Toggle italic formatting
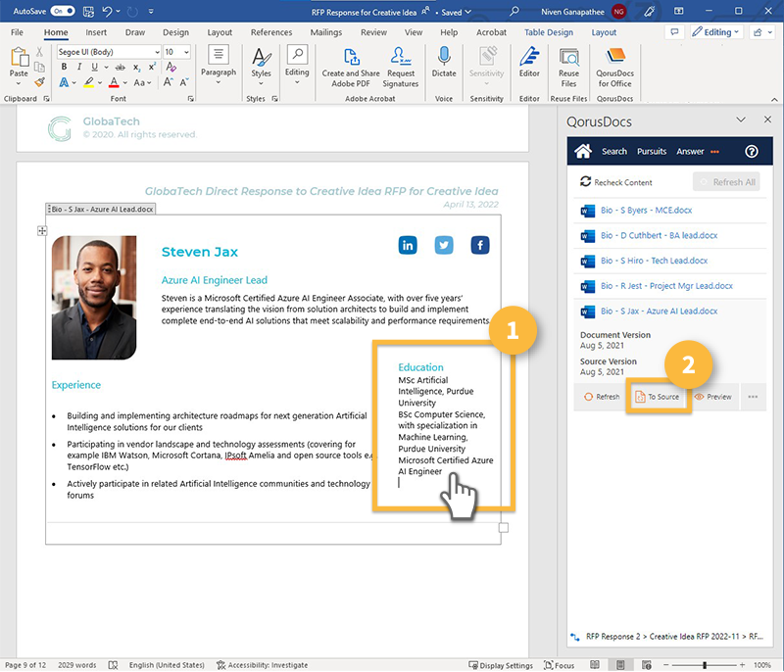This screenshot has width=784, height=672. click(79, 67)
